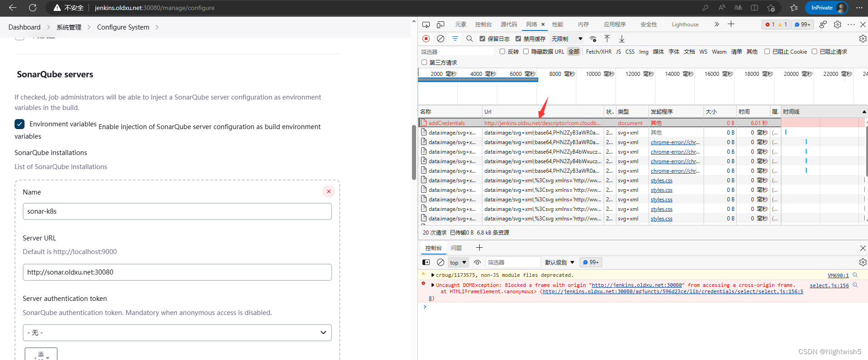Open the throttling dropdown (无限制)
The height and width of the screenshot is (360, 868).
tap(567, 39)
